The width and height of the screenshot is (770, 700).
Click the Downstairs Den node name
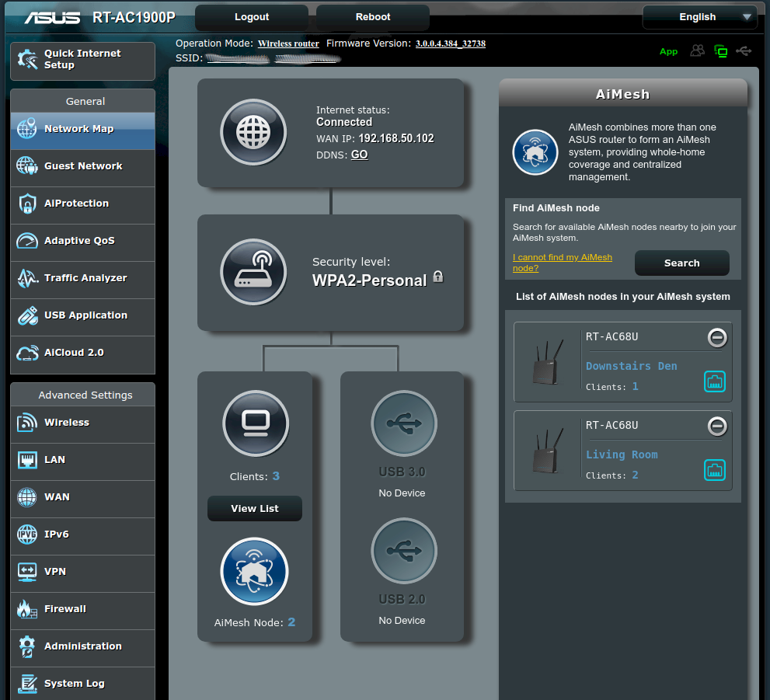coord(631,366)
